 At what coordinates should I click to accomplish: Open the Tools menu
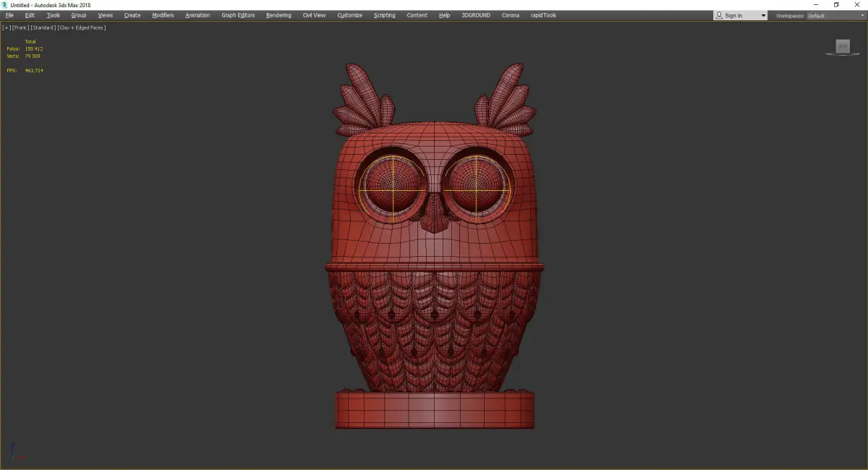[x=54, y=15]
